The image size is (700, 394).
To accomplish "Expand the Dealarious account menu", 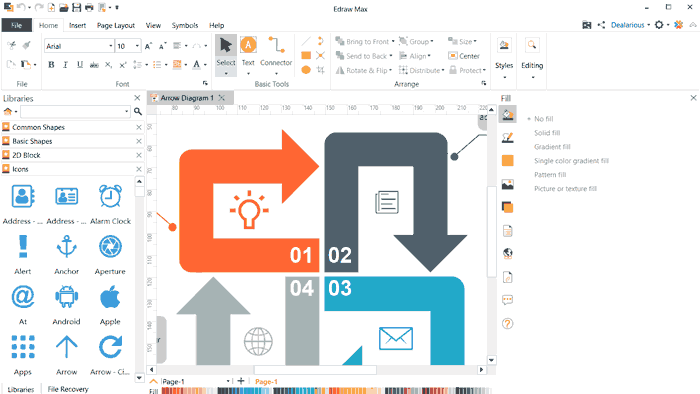I will point(630,25).
